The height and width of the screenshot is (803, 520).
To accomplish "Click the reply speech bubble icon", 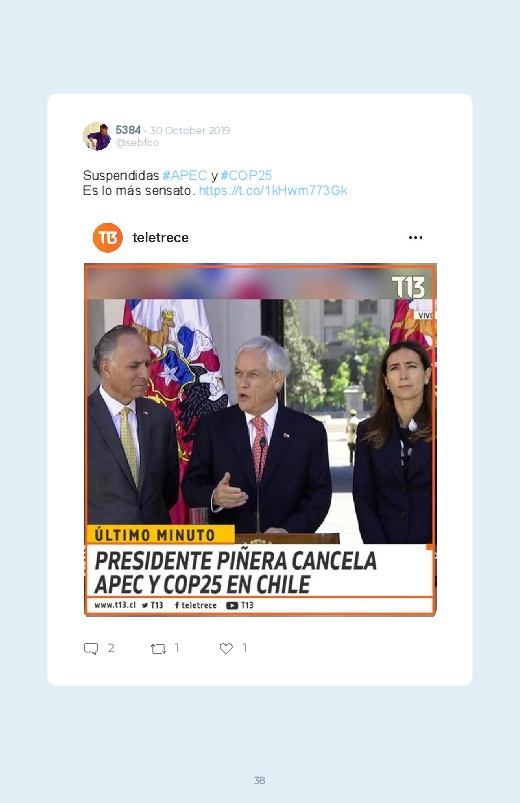I will tap(91, 648).
